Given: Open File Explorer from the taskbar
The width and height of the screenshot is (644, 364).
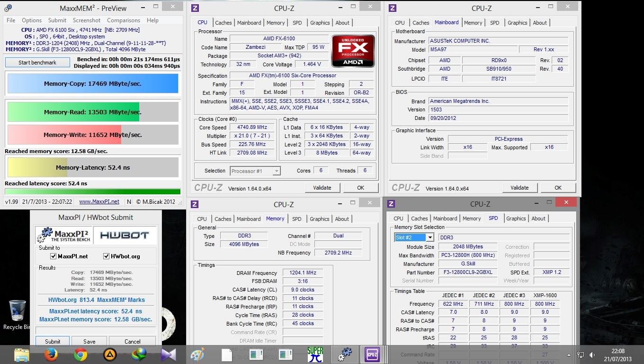Looking at the screenshot, I should point(22,355).
